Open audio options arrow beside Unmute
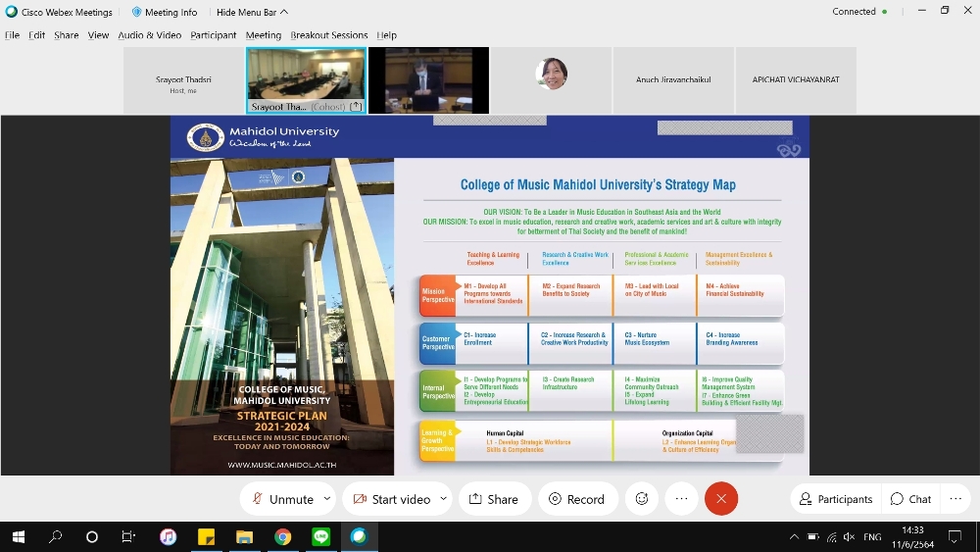This screenshot has width=980, height=552. tap(327, 499)
